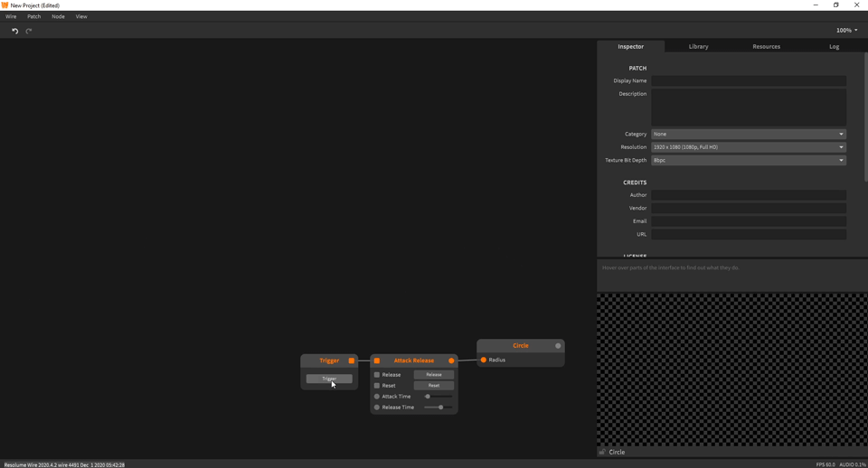Click the 'Hover over parts' help text
Image resolution: width=868 pixels, height=468 pixels.
pos(670,267)
